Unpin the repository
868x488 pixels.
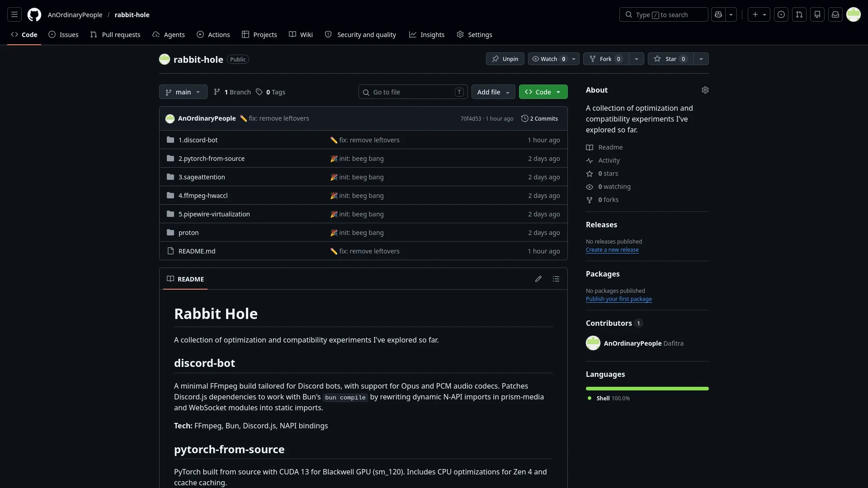coord(505,59)
